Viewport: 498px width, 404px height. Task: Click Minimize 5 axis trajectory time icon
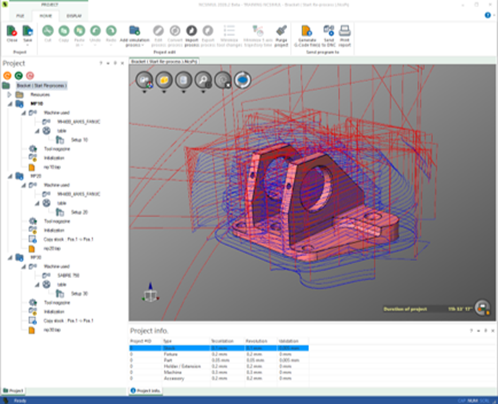pos(258,31)
